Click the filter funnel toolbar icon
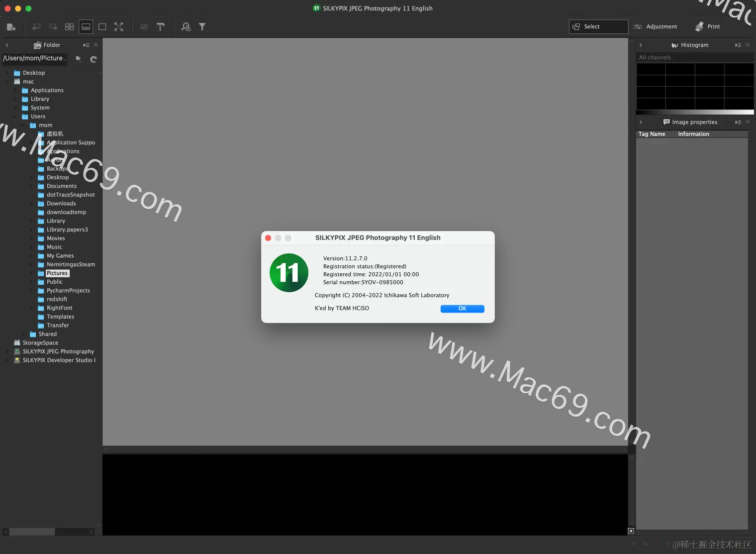This screenshot has width=756, height=554. click(x=202, y=27)
